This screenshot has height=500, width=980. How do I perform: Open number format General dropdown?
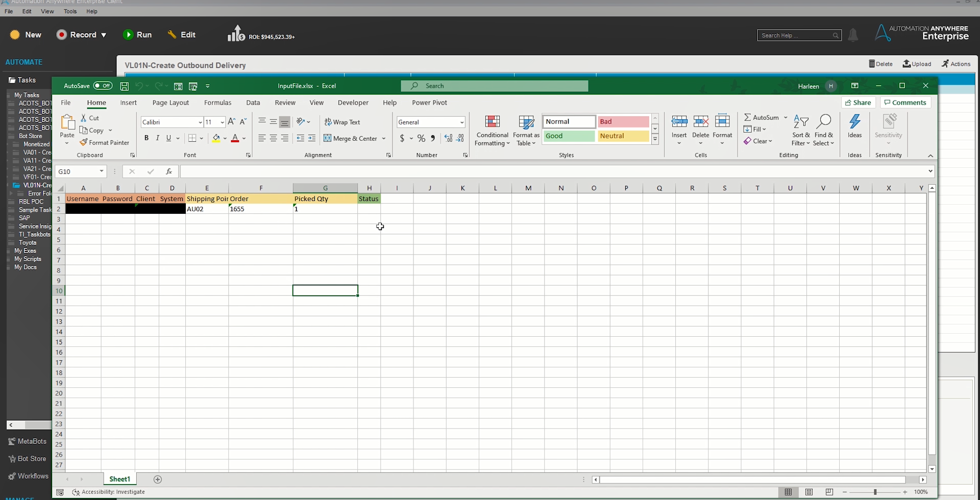click(462, 122)
